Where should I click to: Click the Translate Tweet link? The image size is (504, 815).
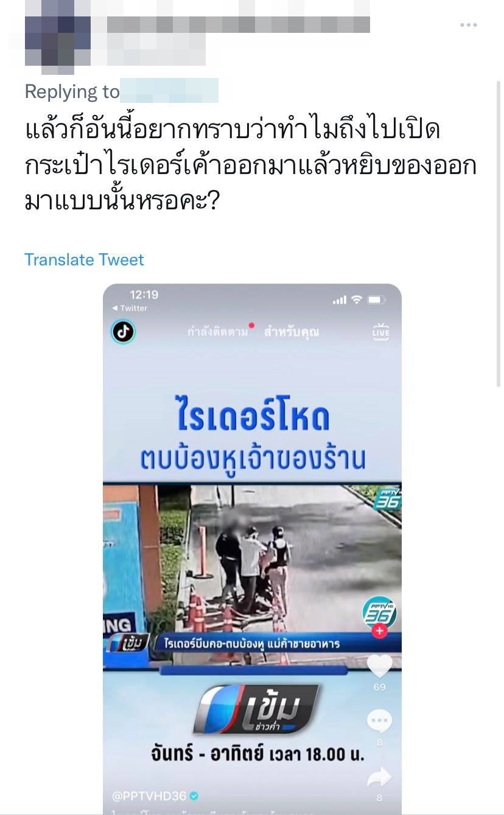coord(84,260)
